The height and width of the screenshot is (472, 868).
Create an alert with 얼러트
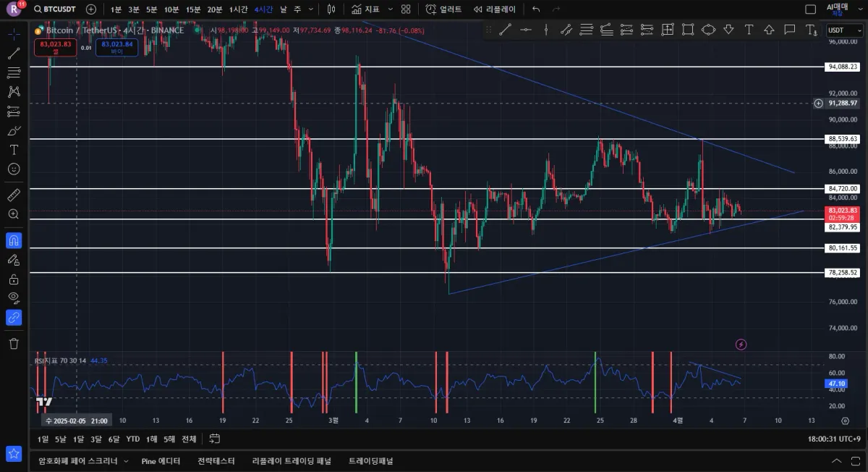click(x=443, y=9)
